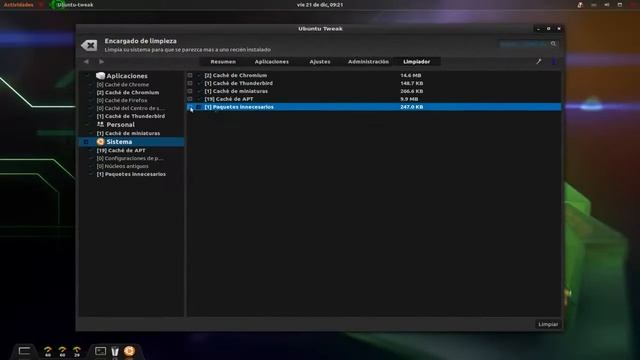Select [1] Caché de Thunderbird in sidebar
Viewport: 640px width, 360px height.
pos(131,116)
